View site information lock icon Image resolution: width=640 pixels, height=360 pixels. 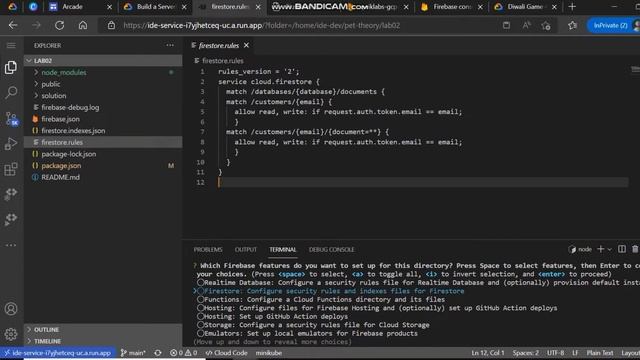111,25
